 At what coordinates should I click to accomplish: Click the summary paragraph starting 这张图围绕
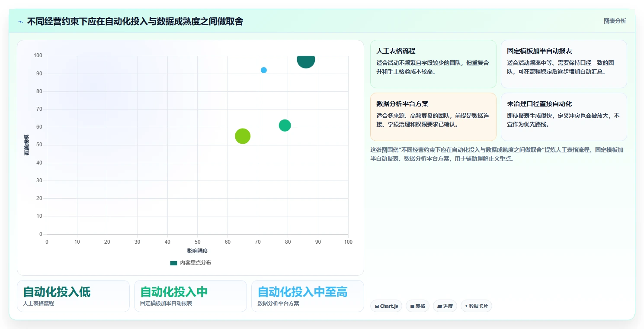(x=497, y=154)
